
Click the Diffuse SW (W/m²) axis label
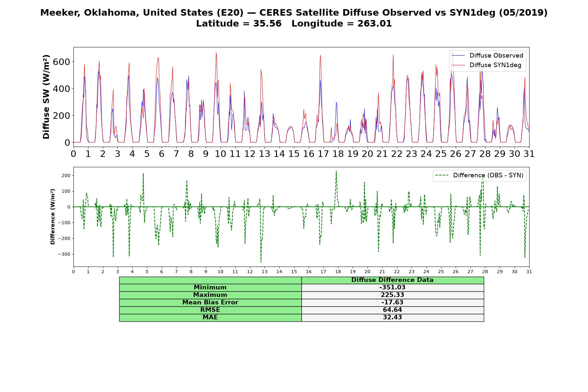coord(46,97)
